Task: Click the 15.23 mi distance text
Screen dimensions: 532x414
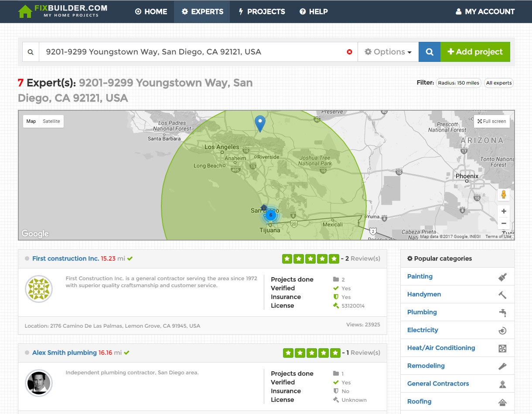Action: click(x=113, y=258)
